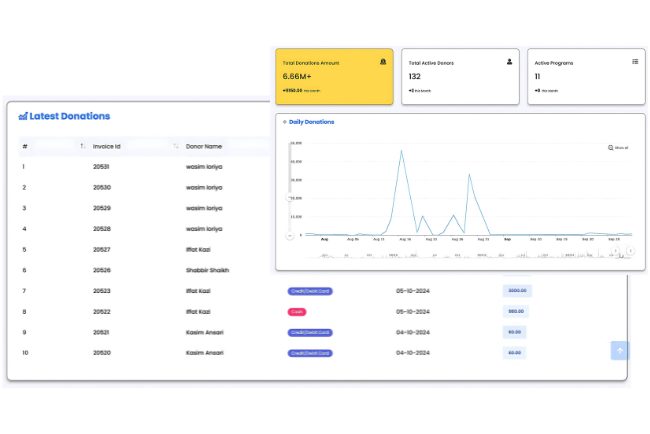Screen dimensions: 650x434
Task: Click the 3000.00 amount in invoice 20523 row
Action: tap(517, 291)
